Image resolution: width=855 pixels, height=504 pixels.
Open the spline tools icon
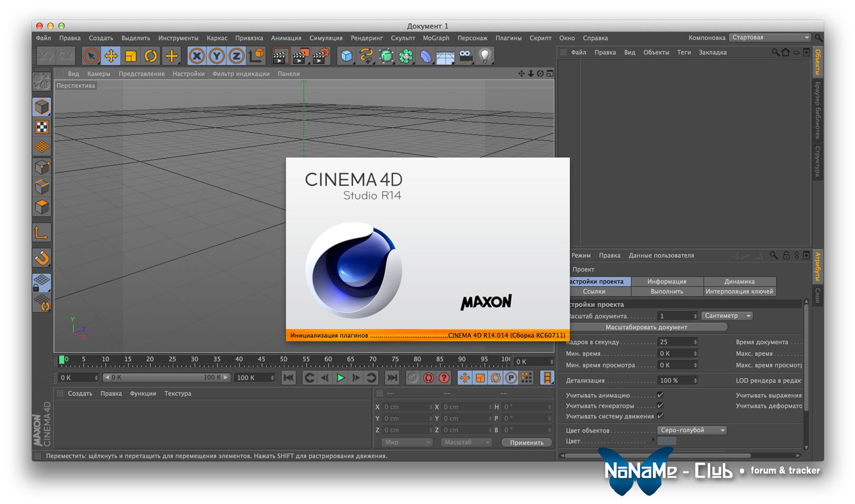click(366, 56)
